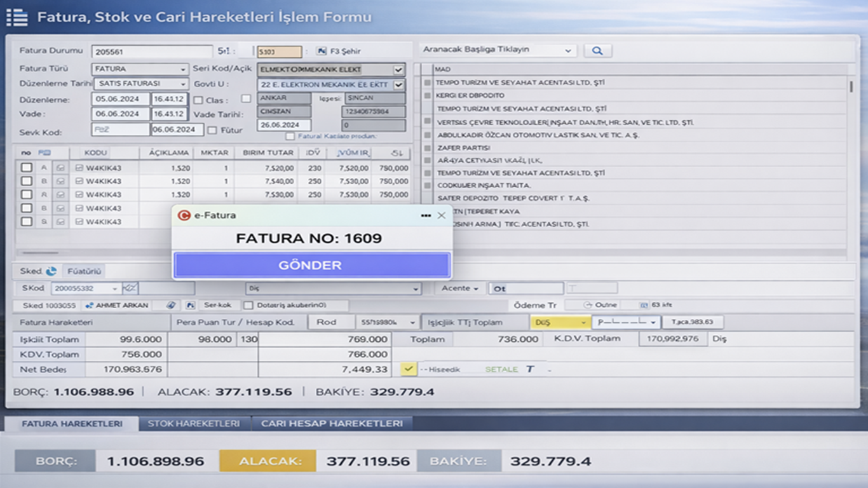This screenshot has width=868, height=488.
Task: Click the KODU column header
Action: coord(95,153)
